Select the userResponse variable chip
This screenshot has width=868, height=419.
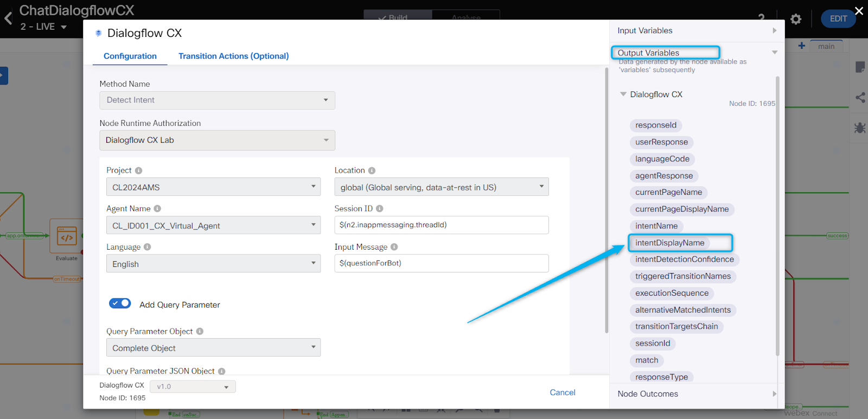(x=662, y=142)
